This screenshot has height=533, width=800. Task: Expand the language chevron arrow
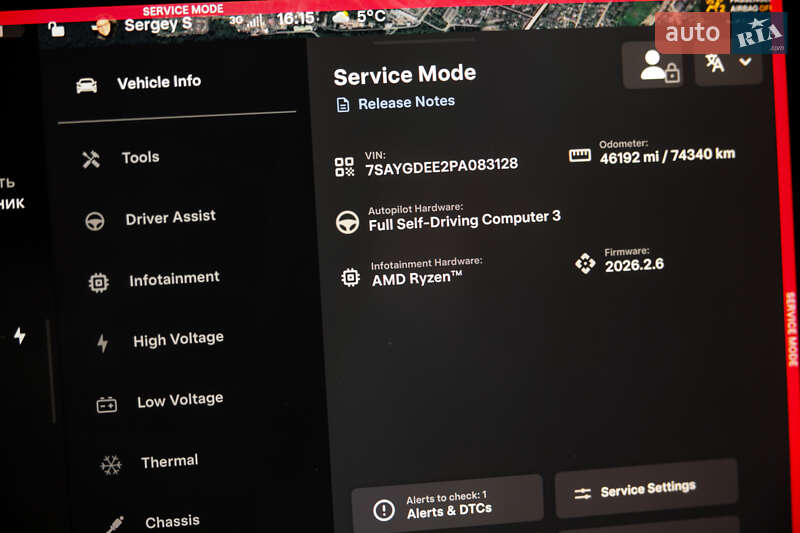click(745, 62)
